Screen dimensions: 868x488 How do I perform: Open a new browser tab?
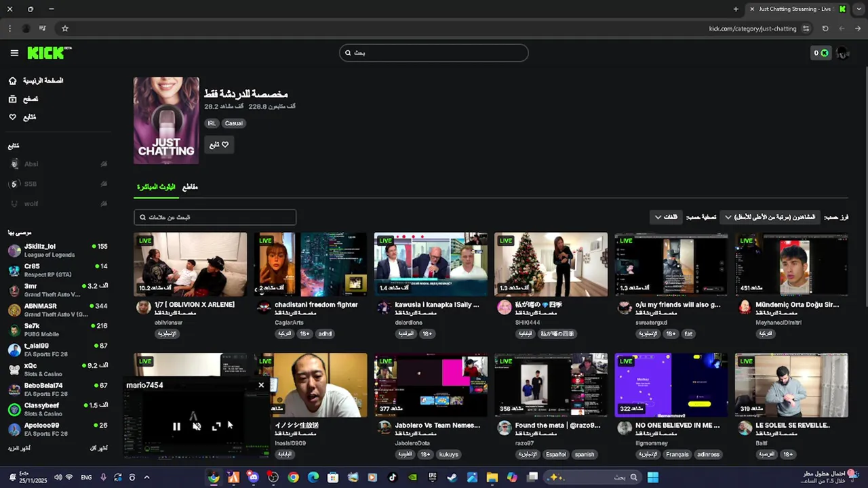736,9
